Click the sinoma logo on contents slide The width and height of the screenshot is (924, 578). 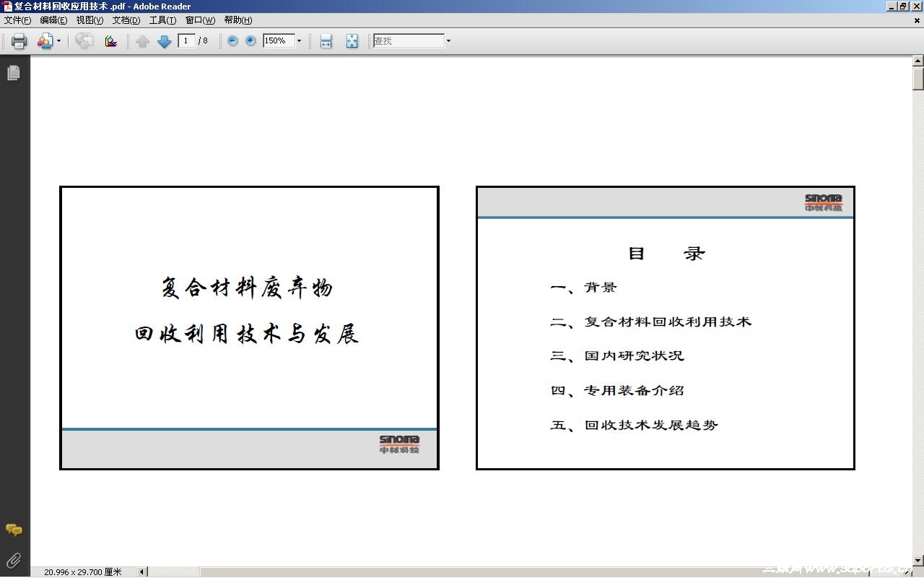click(x=824, y=202)
